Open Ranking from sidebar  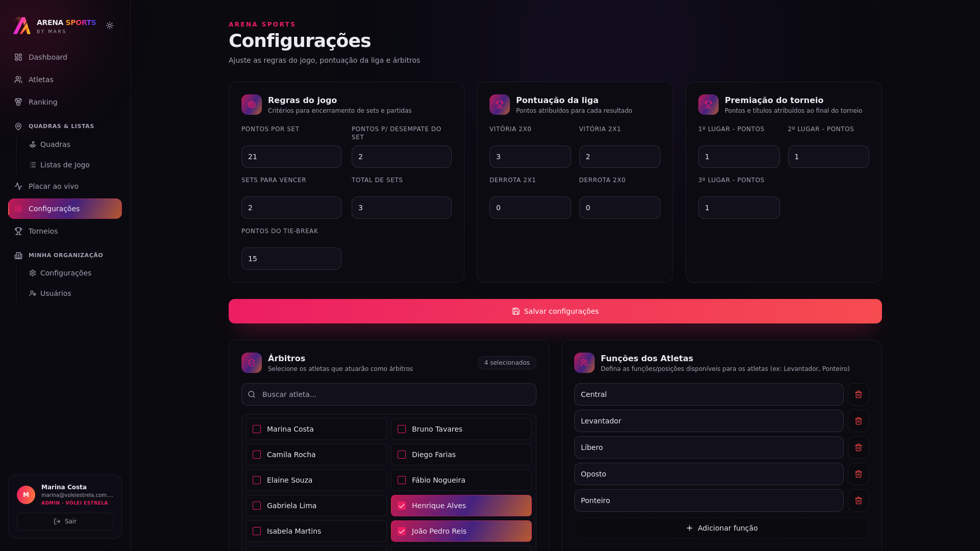tap(65, 102)
